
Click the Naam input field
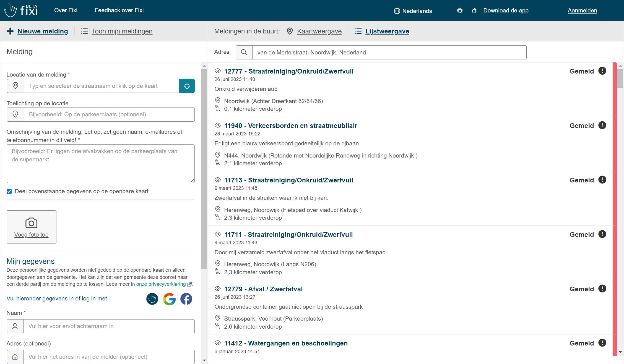(109, 326)
